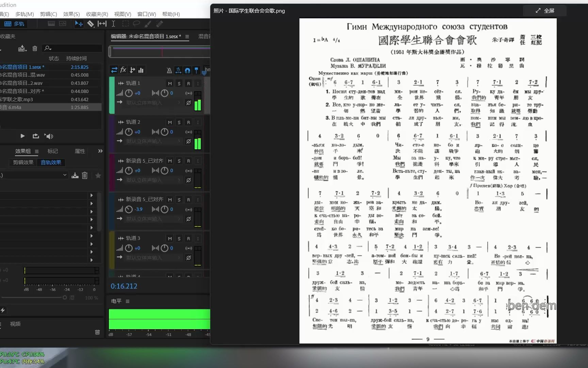Click the import file icon in Files panel
Screen dimensions: 588x368
[x=22, y=48]
